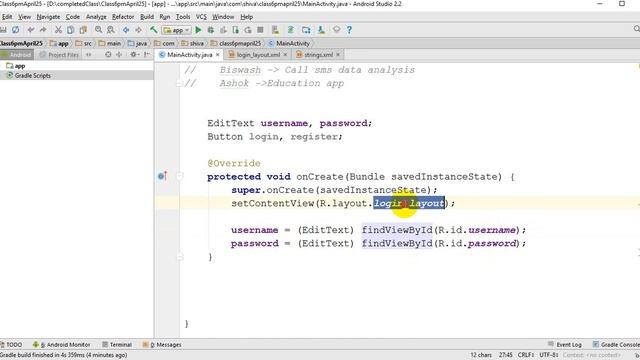Click the Stop square icon
640x360 pixels.
[260, 30]
